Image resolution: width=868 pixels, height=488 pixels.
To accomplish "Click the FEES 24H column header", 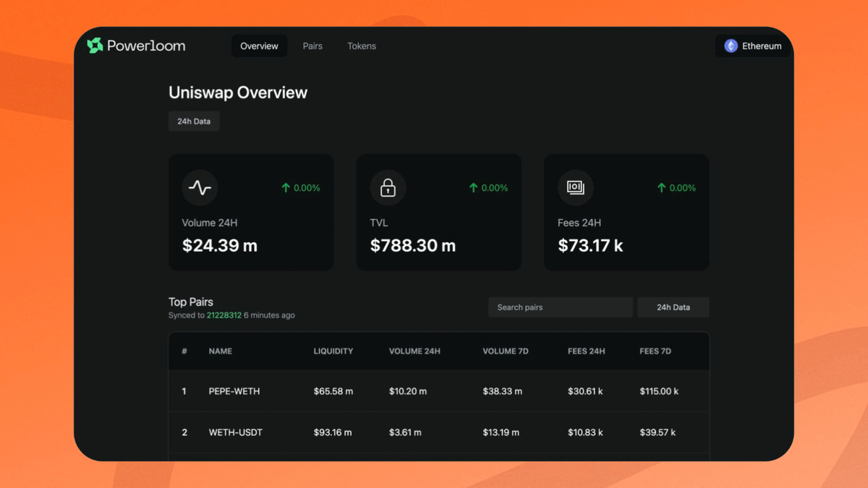I will pyautogui.click(x=587, y=351).
